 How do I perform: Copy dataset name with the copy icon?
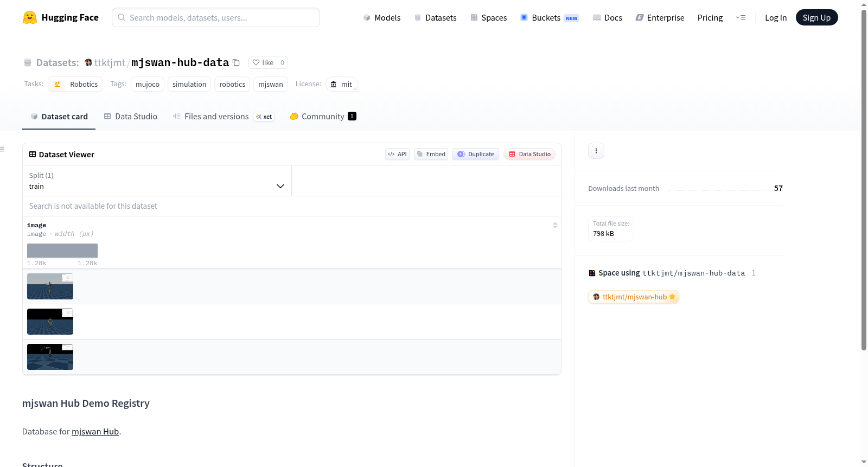(236, 62)
